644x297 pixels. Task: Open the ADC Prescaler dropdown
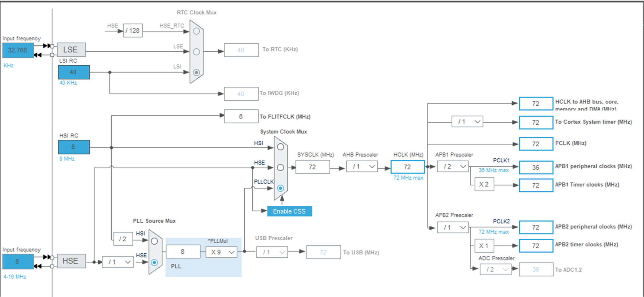pyautogui.click(x=495, y=269)
